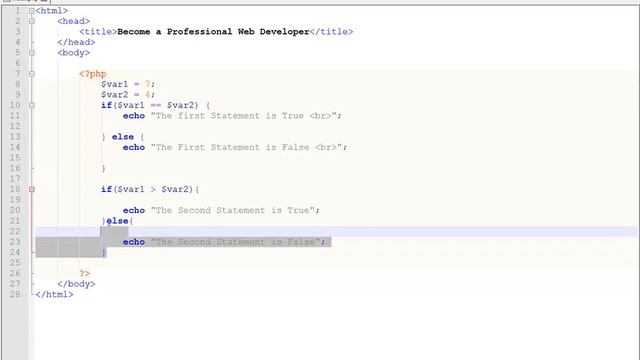640x360 pixels.
Task: Click the closing </head> tag
Action: point(76,42)
